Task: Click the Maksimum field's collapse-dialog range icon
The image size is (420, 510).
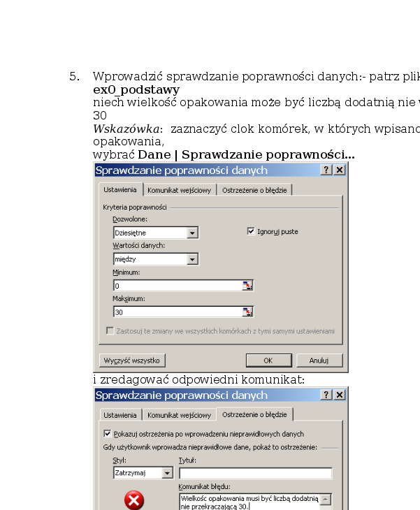Action: pos(247,312)
